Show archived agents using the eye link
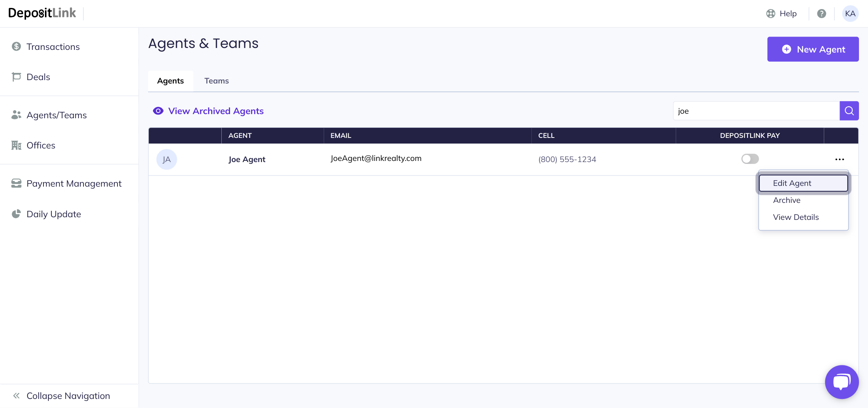Viewport: 868px width, 408px height. 208,111
